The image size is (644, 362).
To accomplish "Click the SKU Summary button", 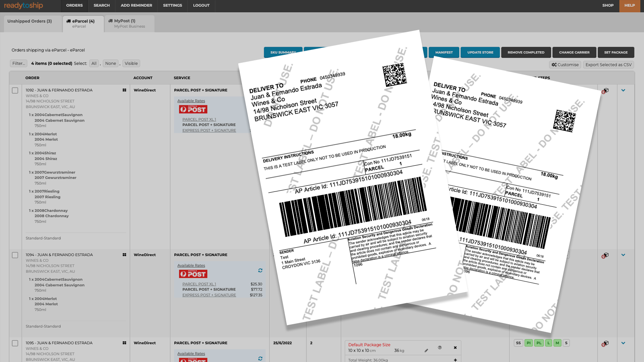I will (283, 52).
